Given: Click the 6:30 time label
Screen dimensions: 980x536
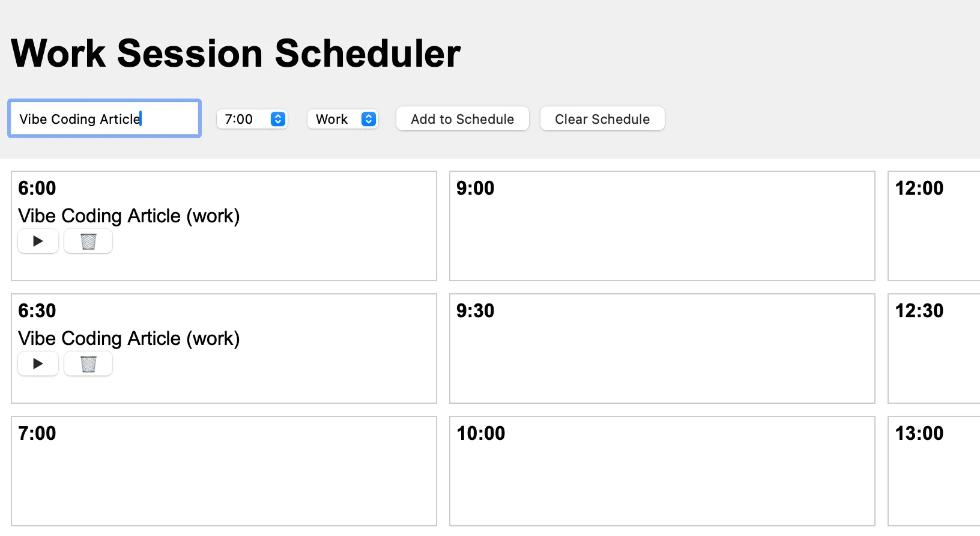Looking at the screenshot, I should [x=37, y=311].
